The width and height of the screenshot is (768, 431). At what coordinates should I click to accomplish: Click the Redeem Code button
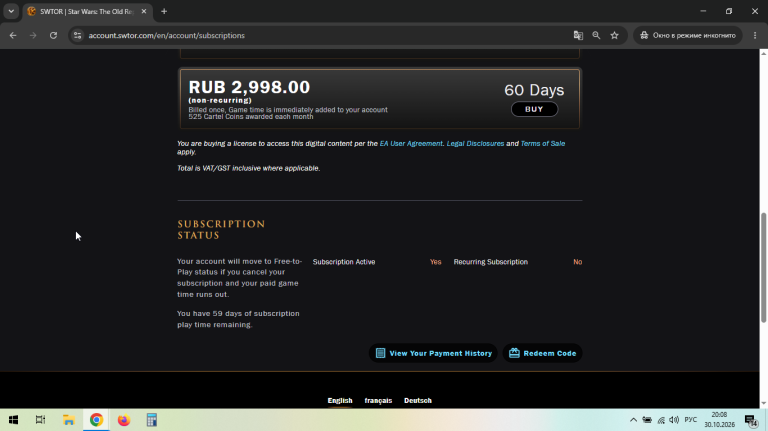point(542,353)
